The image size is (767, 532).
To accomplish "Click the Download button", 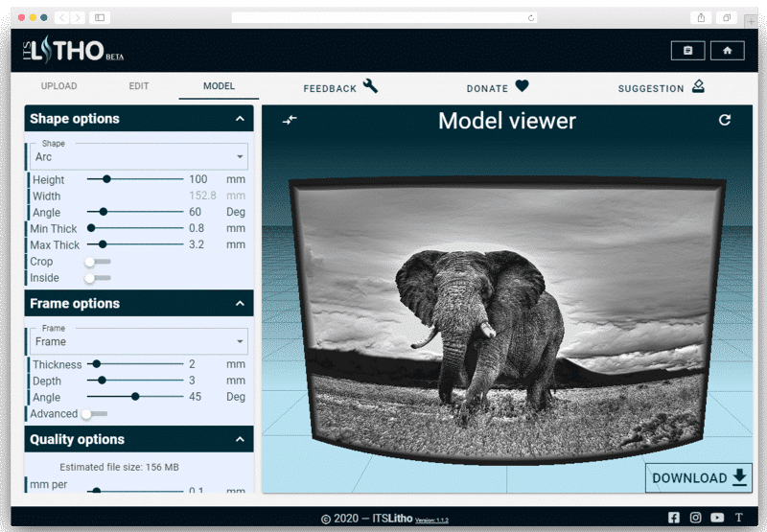I will 699,477.
